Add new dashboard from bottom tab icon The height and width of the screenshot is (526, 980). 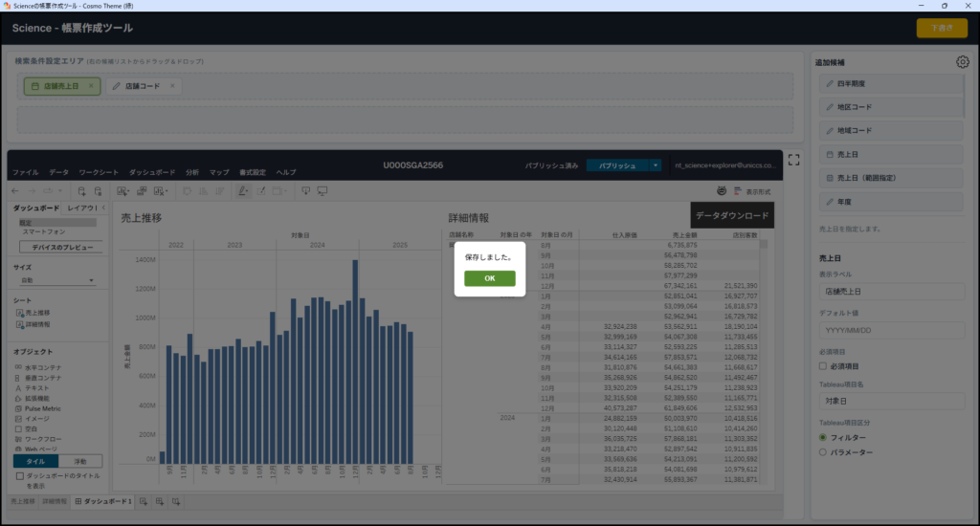160,502
